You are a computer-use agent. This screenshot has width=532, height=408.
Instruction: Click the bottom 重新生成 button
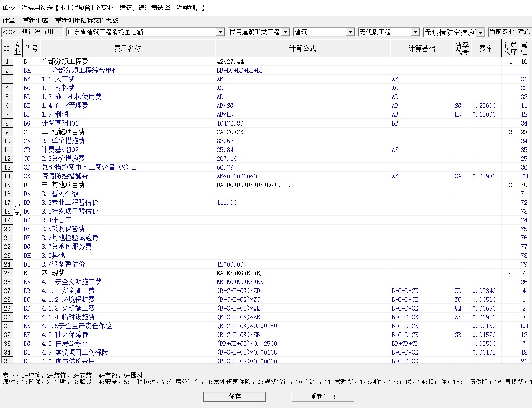(x=323, y=397)
